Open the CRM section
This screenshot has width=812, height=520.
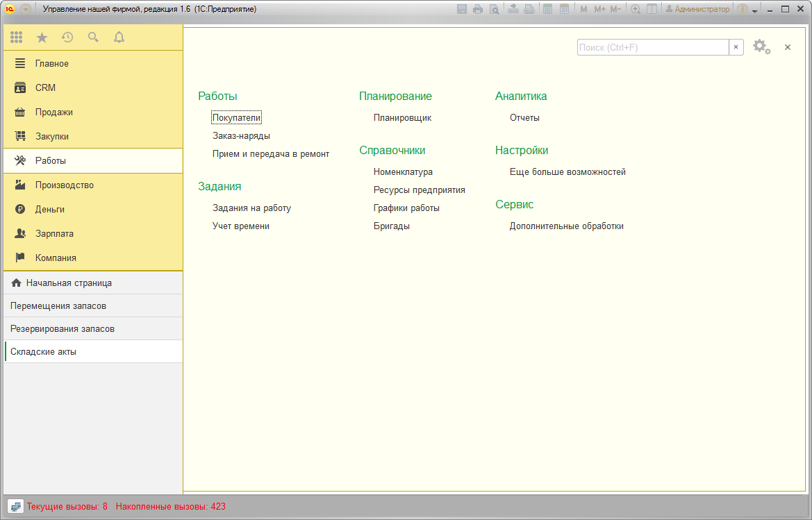pyautogui.click(x=93, y=87)
